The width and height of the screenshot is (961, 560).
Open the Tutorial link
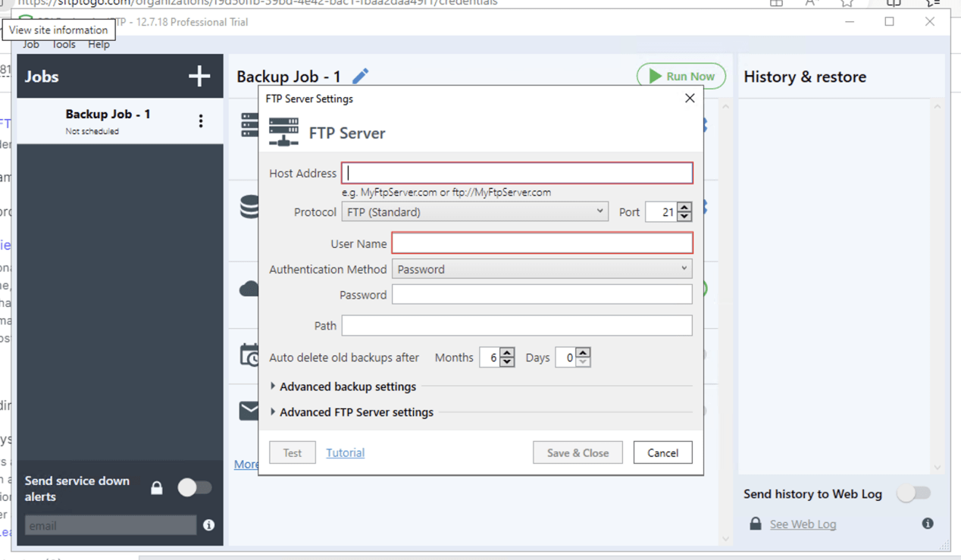(345, 452)
